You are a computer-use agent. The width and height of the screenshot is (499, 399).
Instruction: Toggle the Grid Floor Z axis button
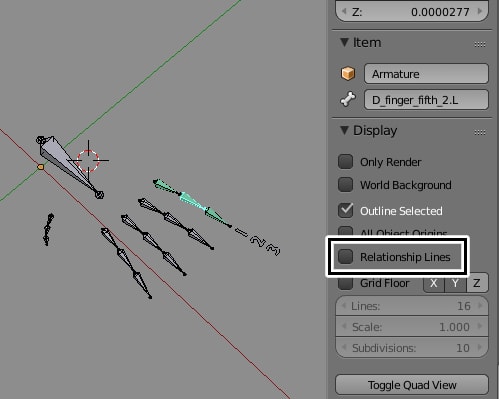tap(477, 283)
